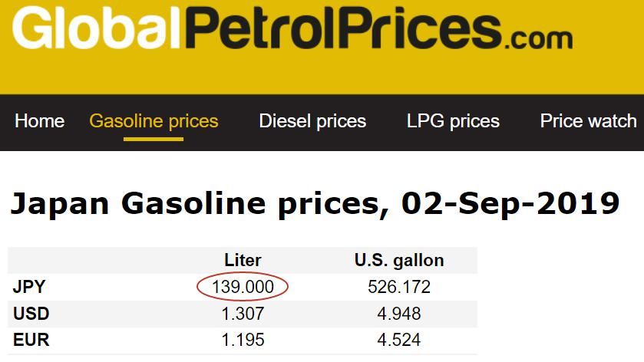Click '.com' suffix in the logo
The width and height of the screenshot is (644, 362).
[538, 37]
